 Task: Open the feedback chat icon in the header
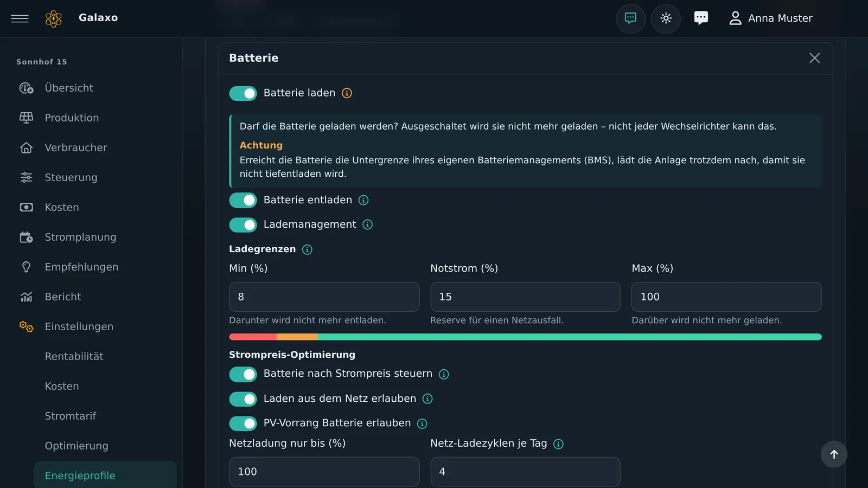coord(630,18)
